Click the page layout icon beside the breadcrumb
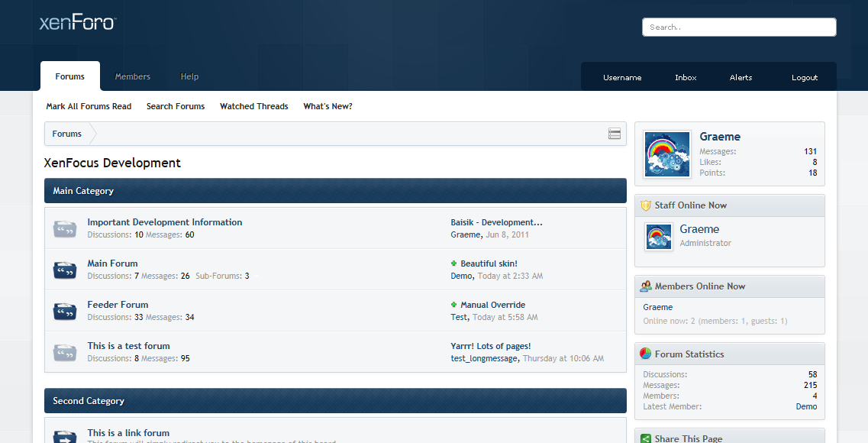This screenshot has height=443, width=868. tap(615, 133)
